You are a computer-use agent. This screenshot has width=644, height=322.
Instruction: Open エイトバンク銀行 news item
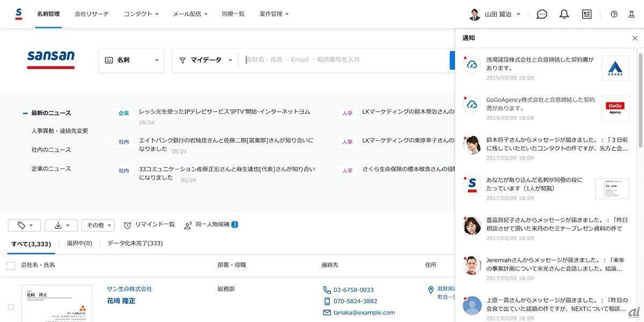pyautogui.click(x=226, y=145)
